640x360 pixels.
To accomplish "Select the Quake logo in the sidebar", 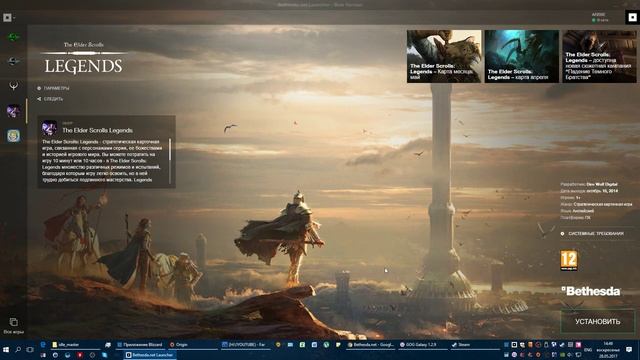I will click(13, 86).
